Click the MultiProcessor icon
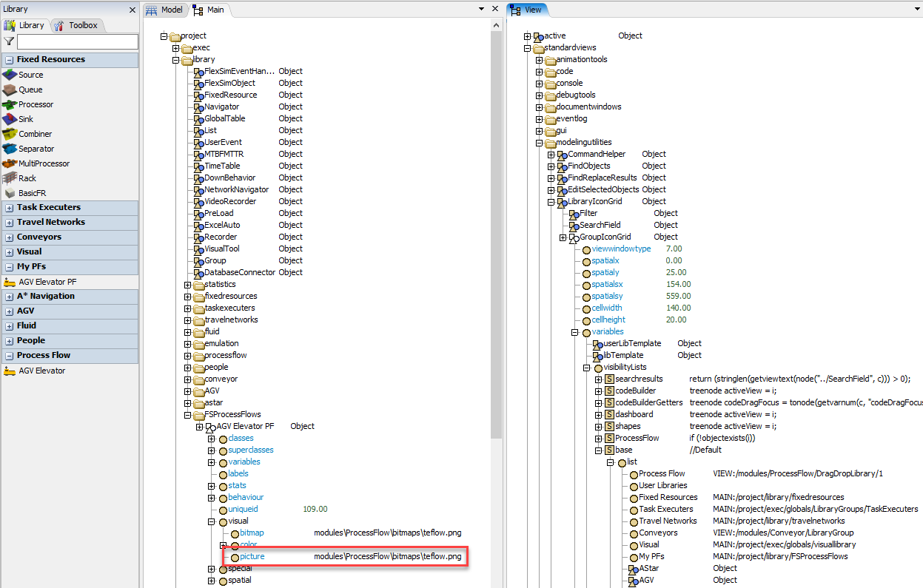Image resolution: width=923 pixels, height=588 pixels. pyautogui.click(x=10, y=163)
